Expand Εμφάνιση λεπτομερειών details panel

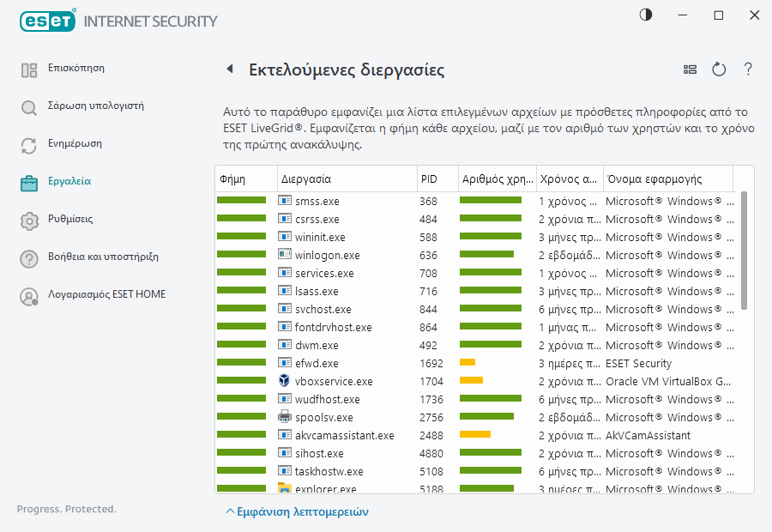297,511
